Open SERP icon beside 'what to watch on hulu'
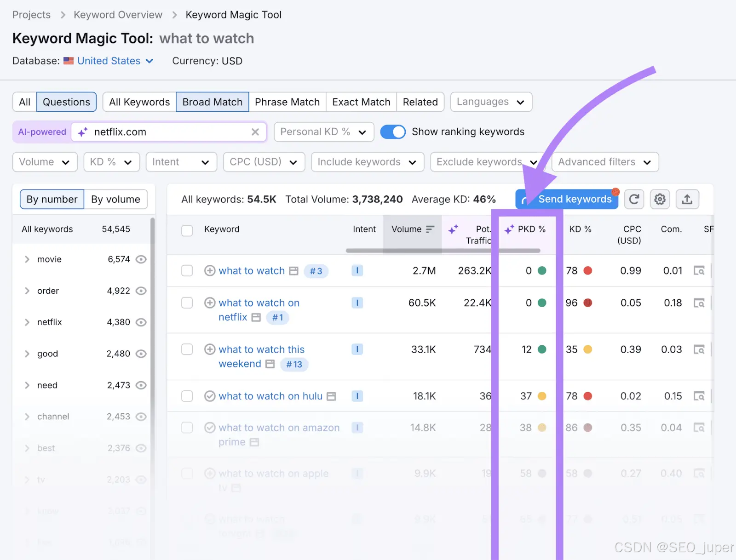Viewport: 736px width, 560px height. pyautogui.click(x=331, y=396)
